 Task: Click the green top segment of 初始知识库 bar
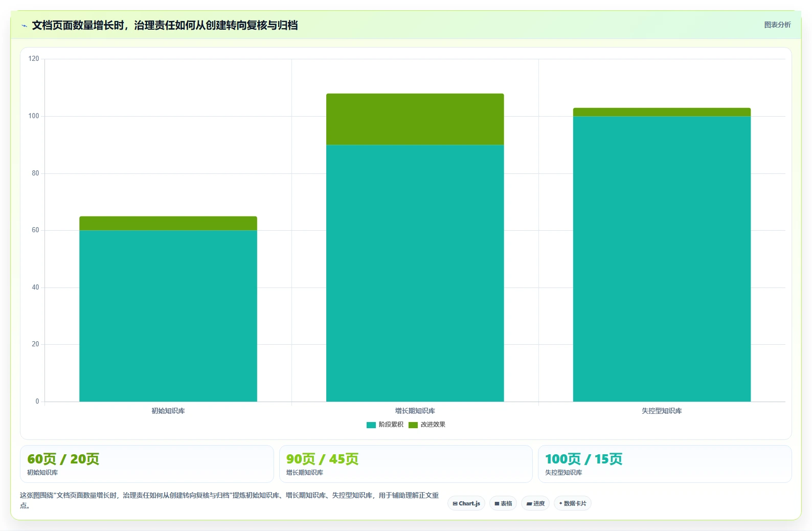(168, 223)
